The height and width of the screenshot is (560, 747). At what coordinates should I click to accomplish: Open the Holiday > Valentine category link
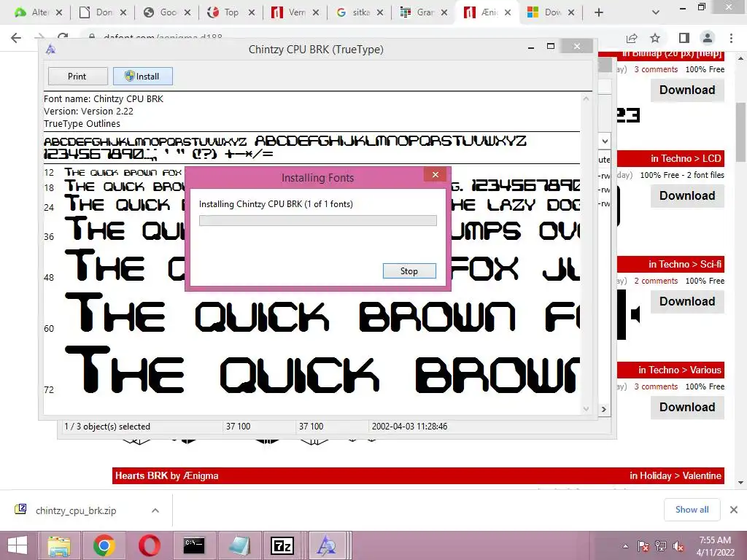coord(676,475)
